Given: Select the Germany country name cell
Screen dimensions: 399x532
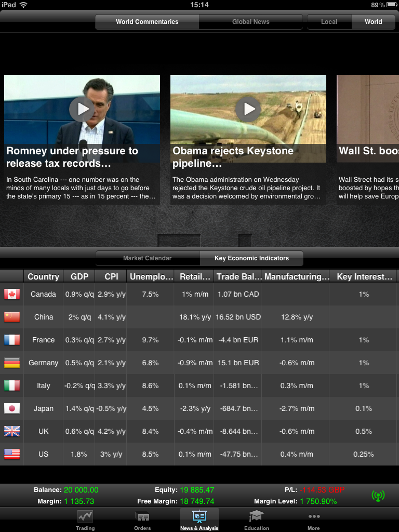Looking at the screenshot, I should point(44,363).
